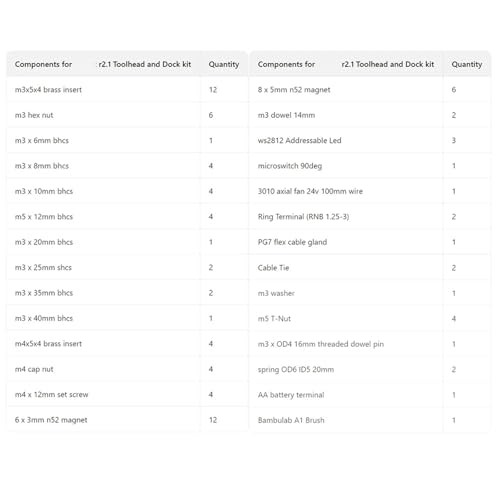Select the m5 x 12mm bhcs row

pos(127,217)
